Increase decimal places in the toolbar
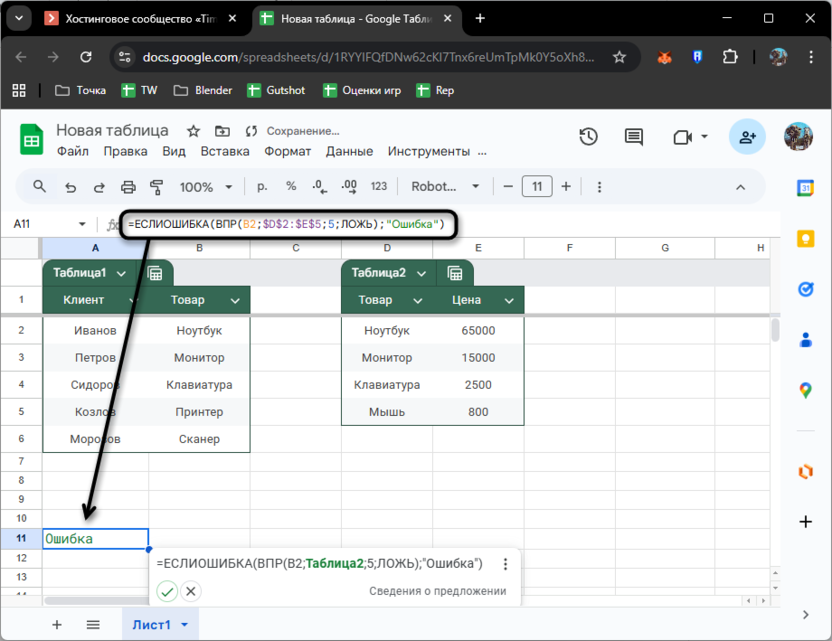The width and height of the screenshot is (832, 641). pyautogui.click(x=348, y=187)
